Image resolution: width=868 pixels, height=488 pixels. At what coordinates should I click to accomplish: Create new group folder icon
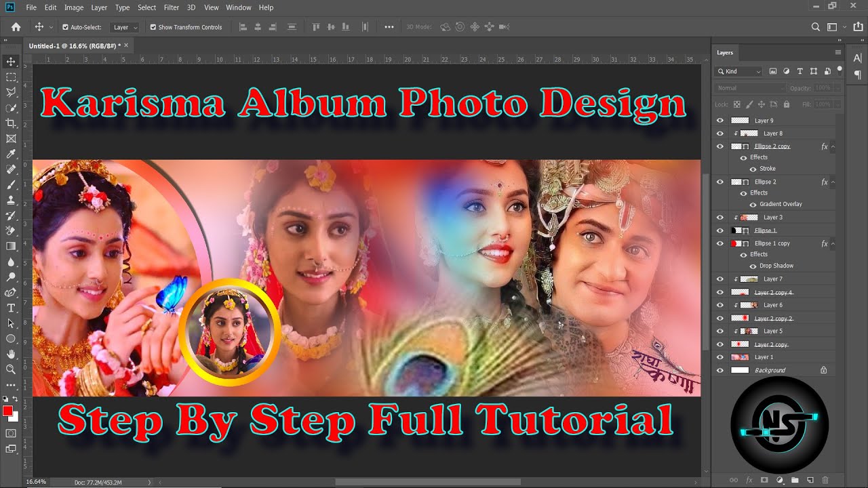[x=795, y=480]
